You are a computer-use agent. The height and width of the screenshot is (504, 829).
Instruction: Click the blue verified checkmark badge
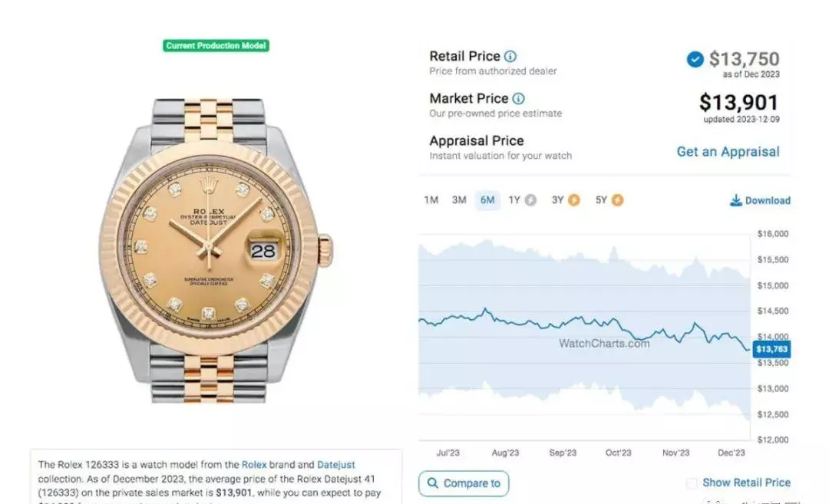coord(695,59)
